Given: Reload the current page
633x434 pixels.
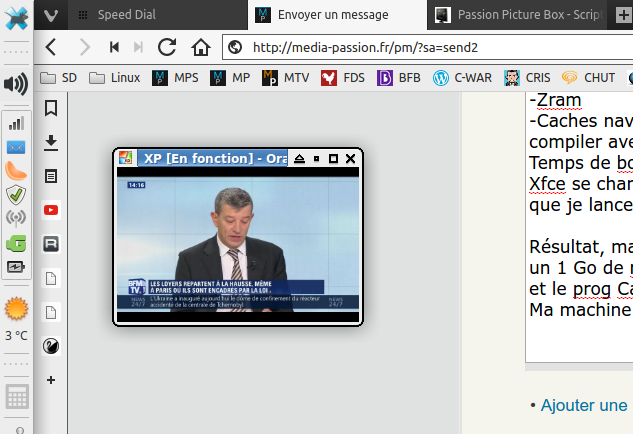Looking at the screenshot, I should 167,47.
